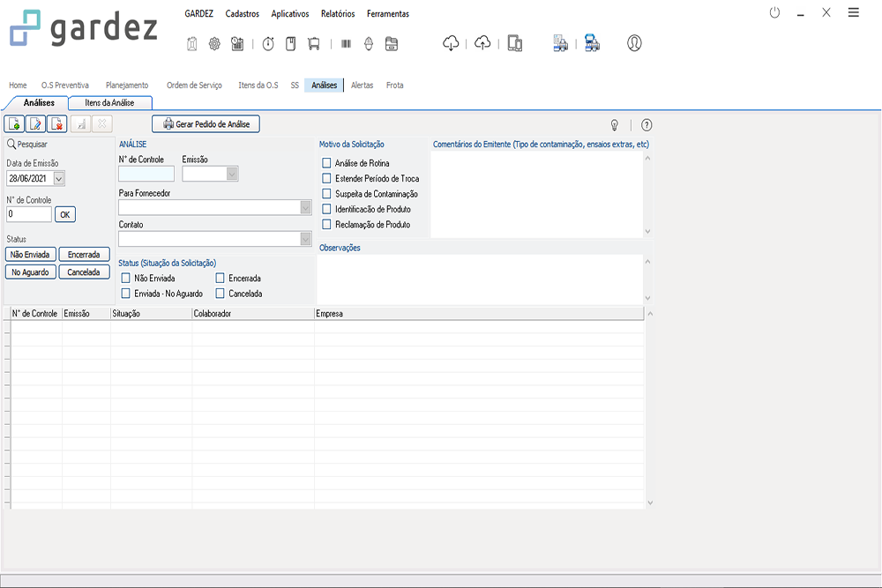Open the Alertas tab
Screen dimensions: 882x588
pos(363,86)
